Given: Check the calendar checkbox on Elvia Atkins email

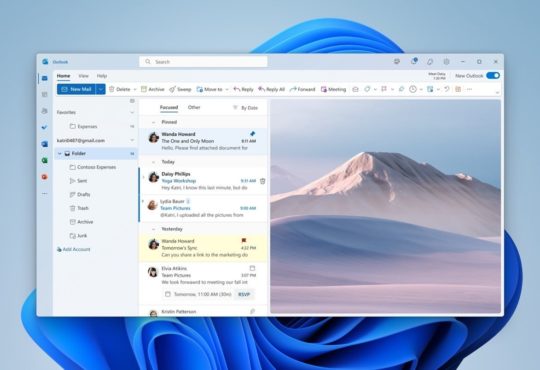Looking at the screenshot, I should [x=252, y=268].
